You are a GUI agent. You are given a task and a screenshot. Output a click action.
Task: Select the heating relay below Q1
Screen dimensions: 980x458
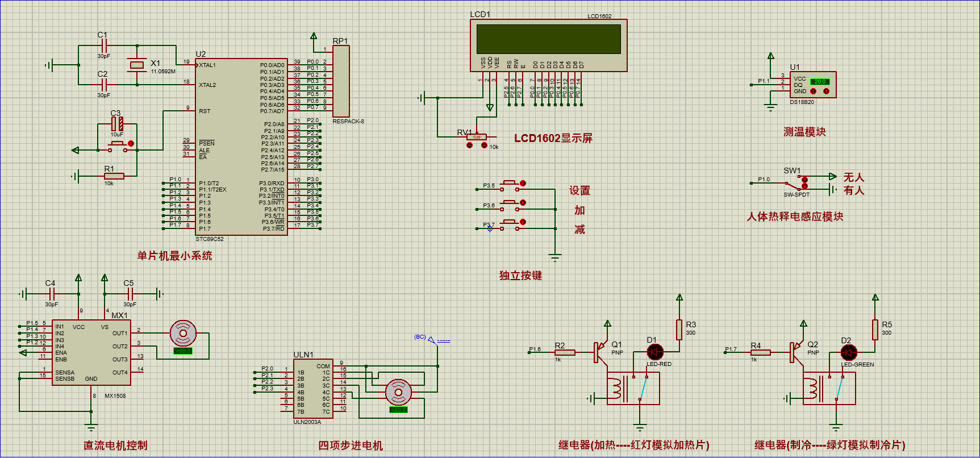click(633, 389)
